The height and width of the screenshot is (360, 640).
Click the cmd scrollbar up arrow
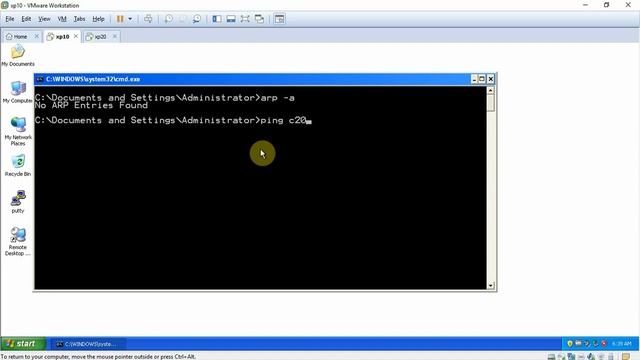click(x=491, y=90)
